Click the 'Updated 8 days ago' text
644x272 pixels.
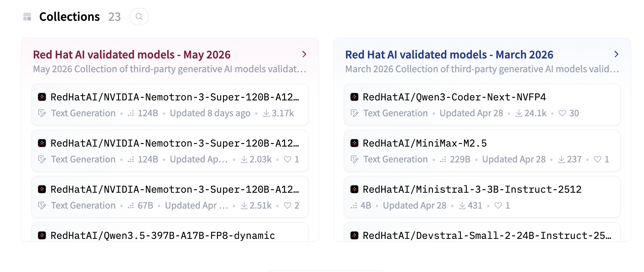[210, 113]
